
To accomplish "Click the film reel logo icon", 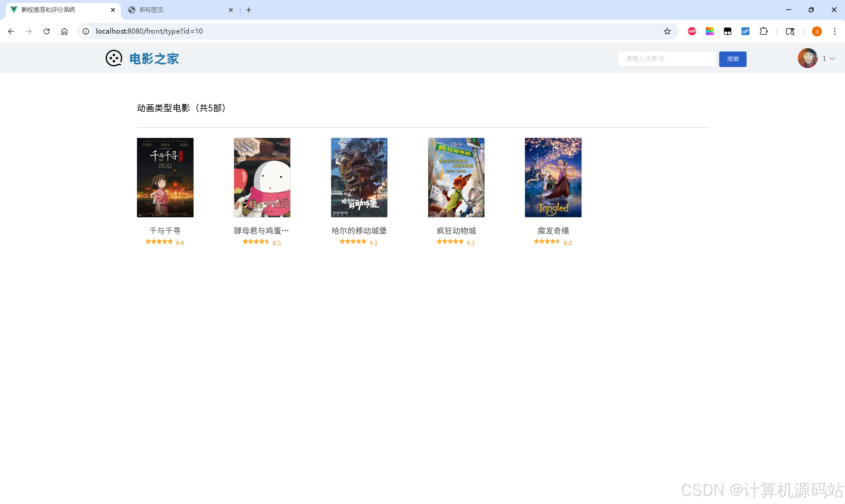I will [114, 58].
